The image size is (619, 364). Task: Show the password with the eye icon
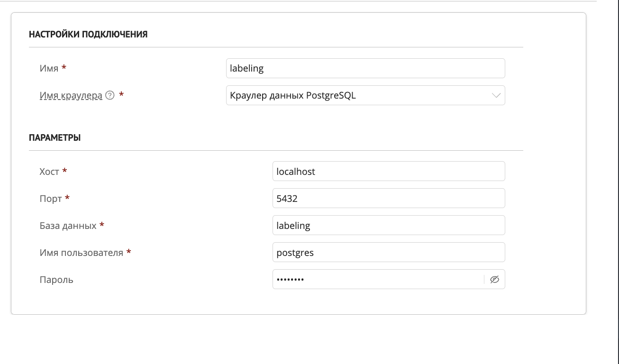pyautogui.click(x=495, y=280)
